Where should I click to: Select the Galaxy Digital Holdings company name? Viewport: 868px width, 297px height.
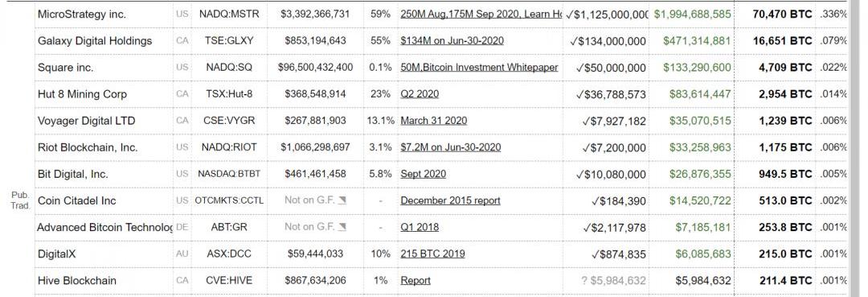(95, 41)
